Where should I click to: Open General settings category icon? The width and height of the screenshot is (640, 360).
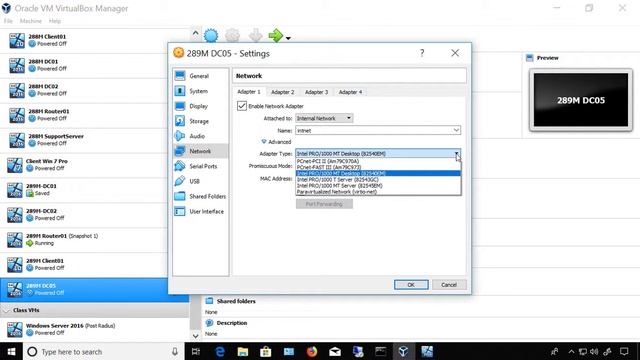pyautogui.click(x=180, y=76)
